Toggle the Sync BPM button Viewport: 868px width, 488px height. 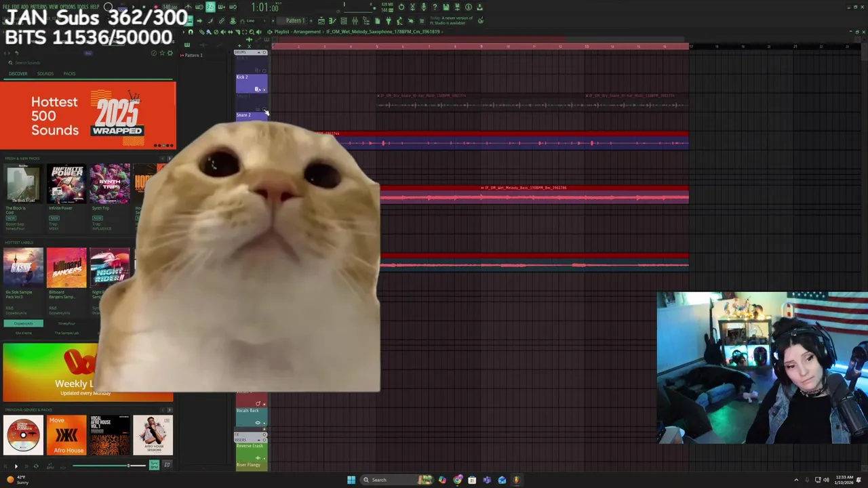coord(154,466)
